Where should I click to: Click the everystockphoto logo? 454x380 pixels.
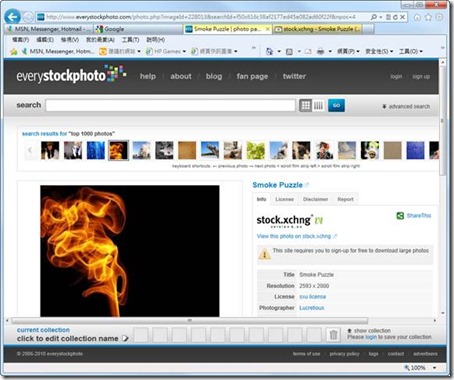72,75
